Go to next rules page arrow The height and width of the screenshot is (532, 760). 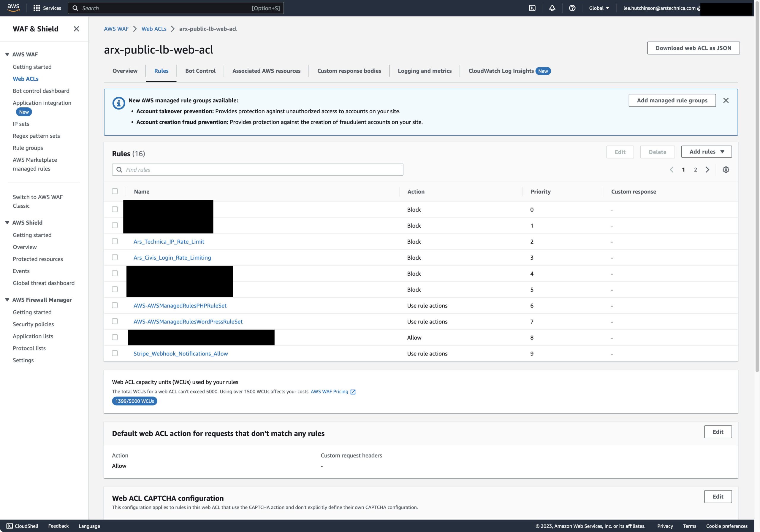(707, 170)
